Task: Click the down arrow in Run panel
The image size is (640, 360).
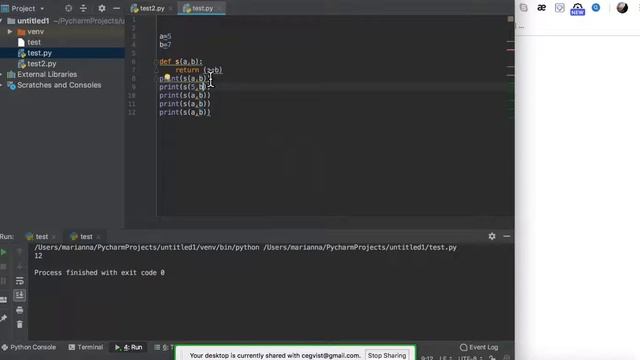Action: tap(19, 267)
